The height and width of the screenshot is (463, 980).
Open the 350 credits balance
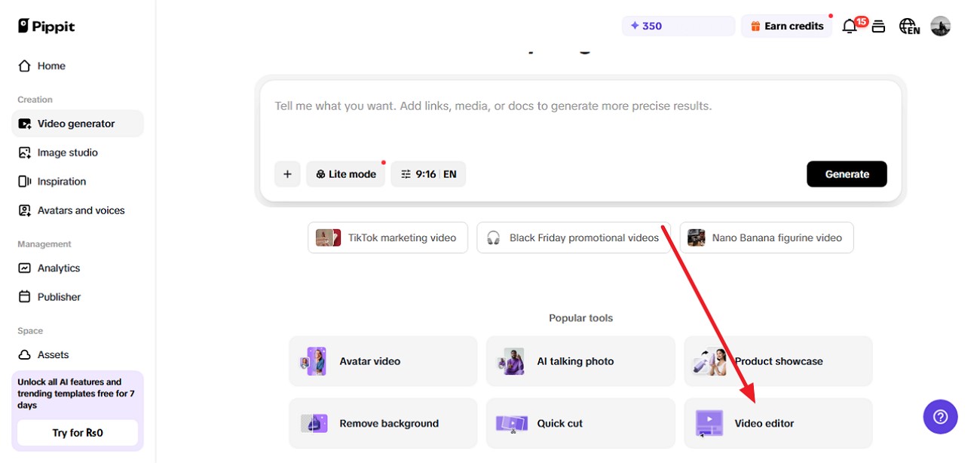678,26
